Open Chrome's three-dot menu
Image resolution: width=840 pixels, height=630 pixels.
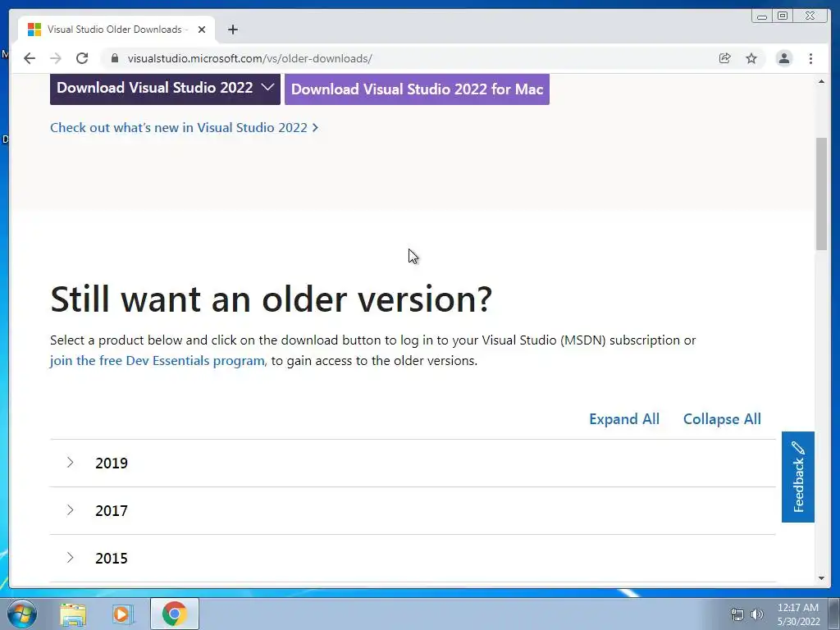click(810, 58)
